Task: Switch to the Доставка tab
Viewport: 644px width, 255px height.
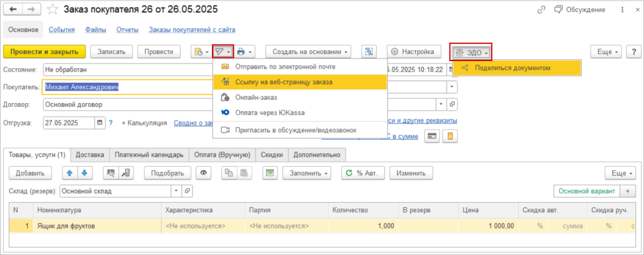Action: [x=90, y=154]
